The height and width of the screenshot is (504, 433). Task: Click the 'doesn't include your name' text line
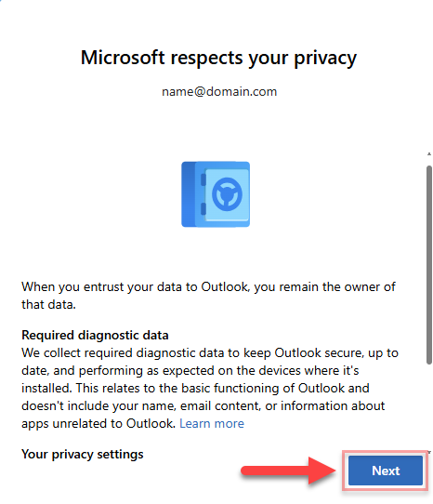(203, 405)
